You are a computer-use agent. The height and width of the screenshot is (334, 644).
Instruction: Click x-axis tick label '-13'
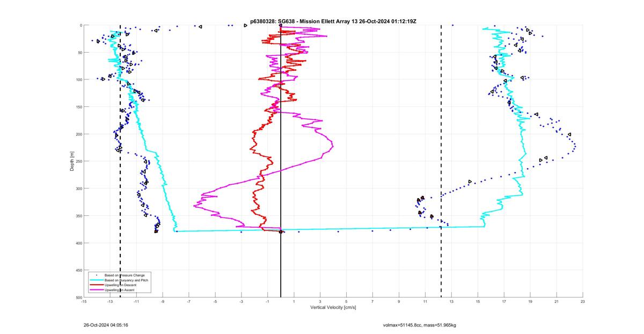tap(110, 301)
